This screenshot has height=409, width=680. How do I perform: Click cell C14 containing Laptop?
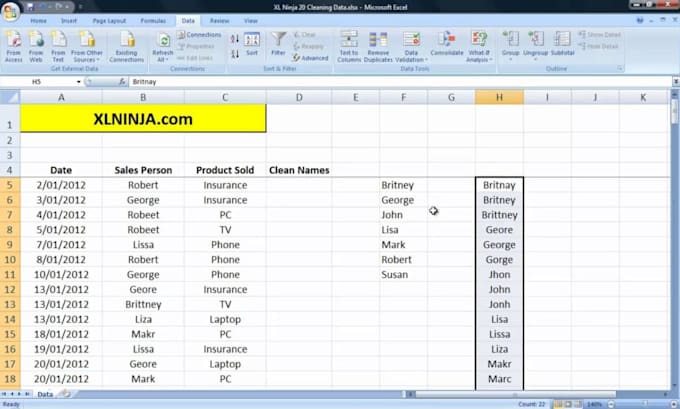coord(225,319)
